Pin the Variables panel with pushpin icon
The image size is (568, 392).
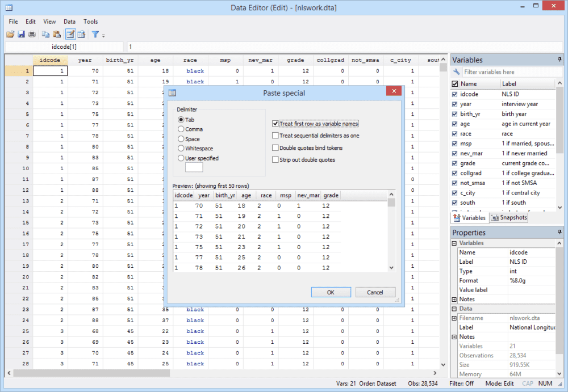559,60
